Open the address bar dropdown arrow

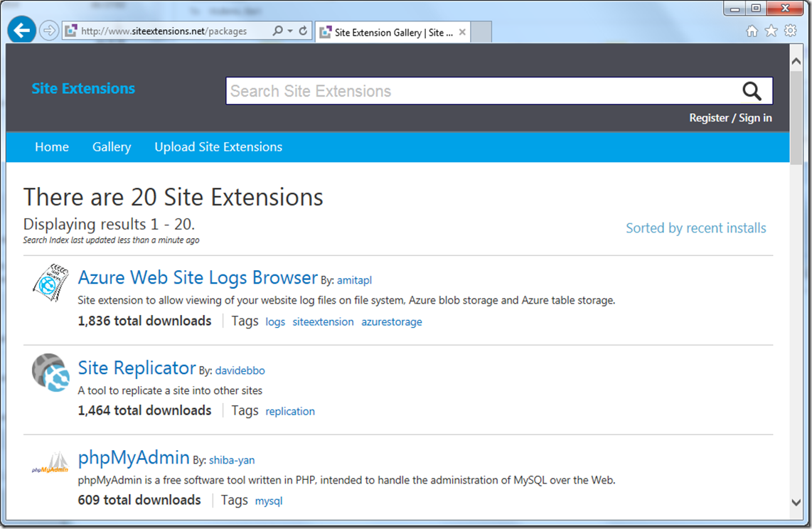[290, 31]
